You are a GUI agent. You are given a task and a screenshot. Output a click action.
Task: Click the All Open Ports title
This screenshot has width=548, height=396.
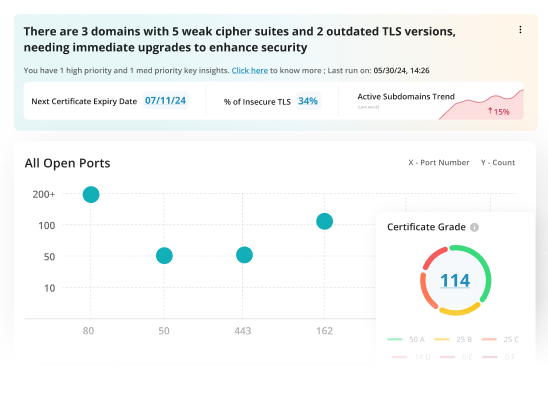click(x=67, y=163)
